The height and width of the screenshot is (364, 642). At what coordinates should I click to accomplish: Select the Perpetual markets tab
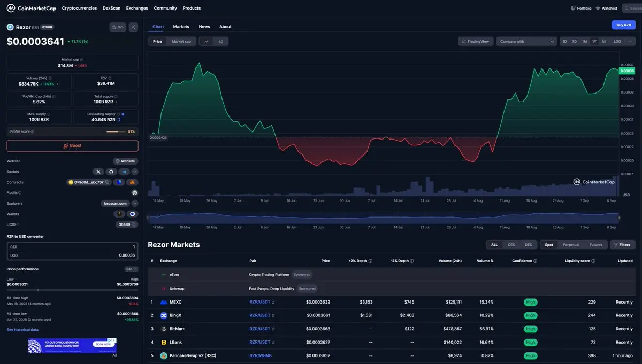pyautogui.click(x=571, y=245)
